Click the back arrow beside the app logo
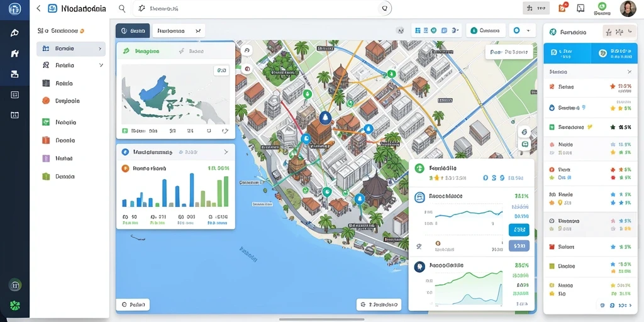 38,8
